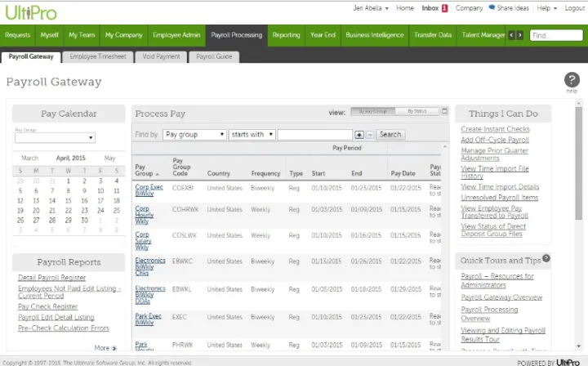Image resolution: width=588 pixels, height=366 pixels.
Task: Go to May in Pay Calendar
Action: pyautogui.click(x=109, y=158)
